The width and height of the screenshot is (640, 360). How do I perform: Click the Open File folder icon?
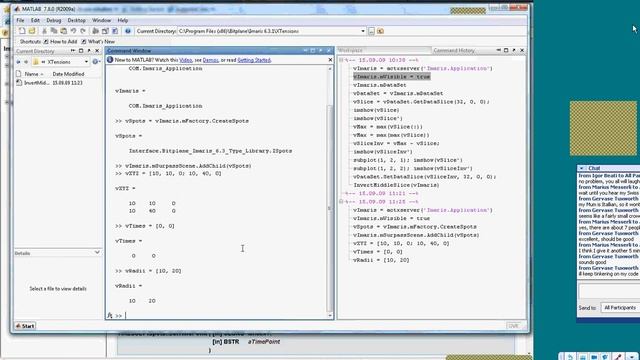click(32, 31)
